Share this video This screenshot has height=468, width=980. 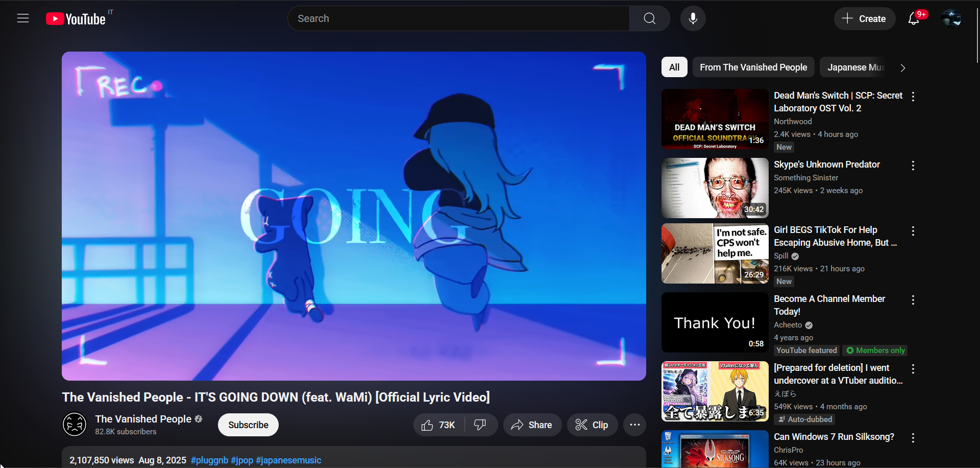coord(532,425)
